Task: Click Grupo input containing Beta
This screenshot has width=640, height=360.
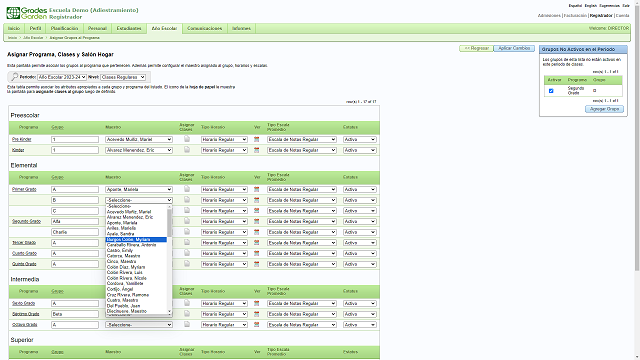Action: click(75, 314)
